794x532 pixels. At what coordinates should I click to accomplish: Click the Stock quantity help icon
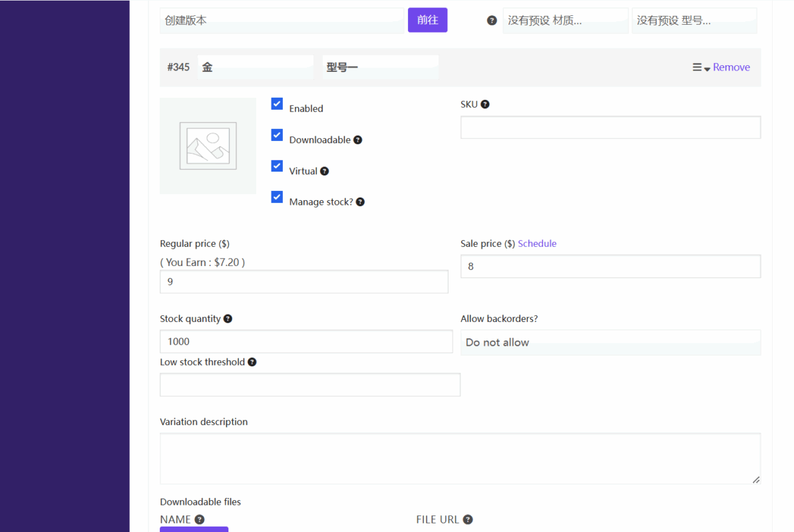(x=228, y=319)
